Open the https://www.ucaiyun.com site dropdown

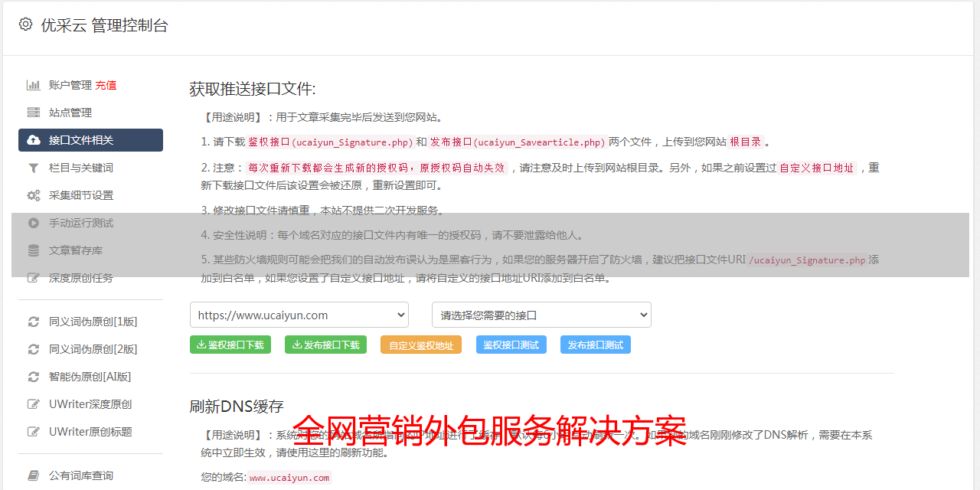(299, 315)
